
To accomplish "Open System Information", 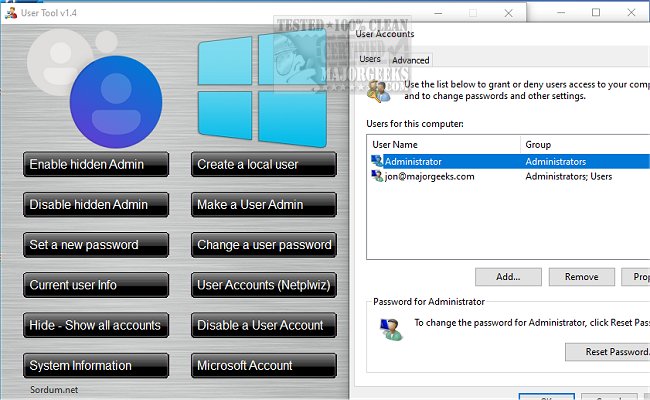I will tap(96, 366).
